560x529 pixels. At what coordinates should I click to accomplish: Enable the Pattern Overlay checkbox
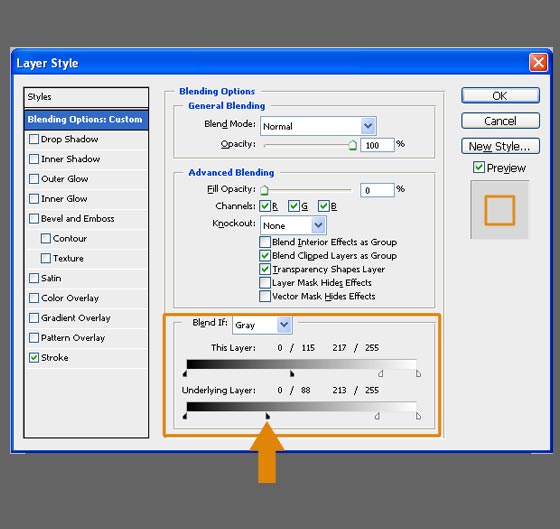click(34, 338)
